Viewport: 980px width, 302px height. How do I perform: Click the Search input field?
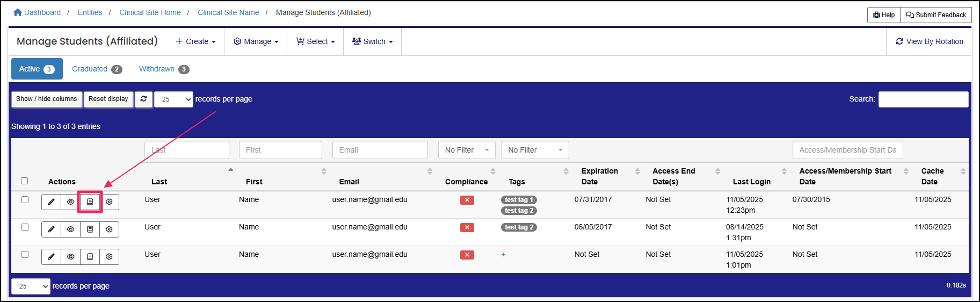coord(924,99)
